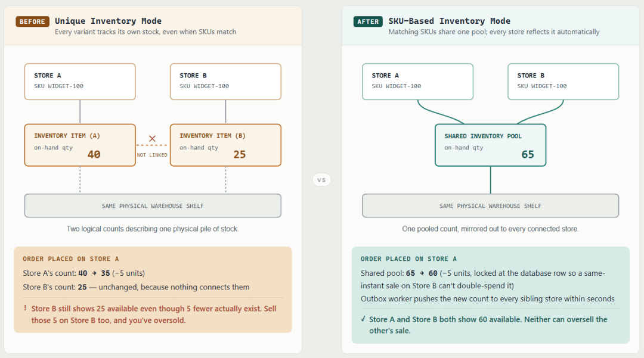This screenshot has height=358, width=644.
Task: Click 'Store A and Store B both show 60' text
Action: [x=488, y=325]
